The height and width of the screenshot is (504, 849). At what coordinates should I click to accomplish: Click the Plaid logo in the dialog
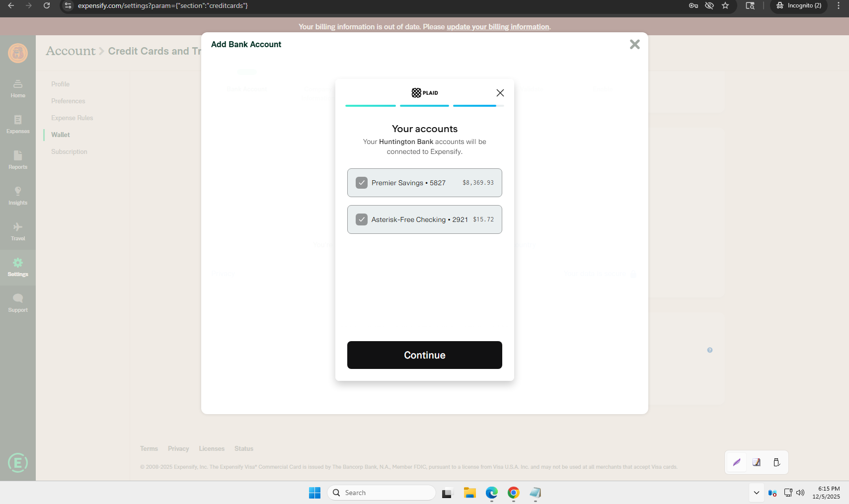click(424, 92)
